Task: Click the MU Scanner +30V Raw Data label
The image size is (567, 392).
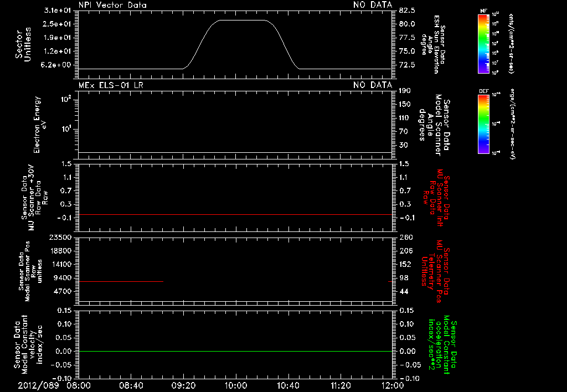Action: pos(35,198)
